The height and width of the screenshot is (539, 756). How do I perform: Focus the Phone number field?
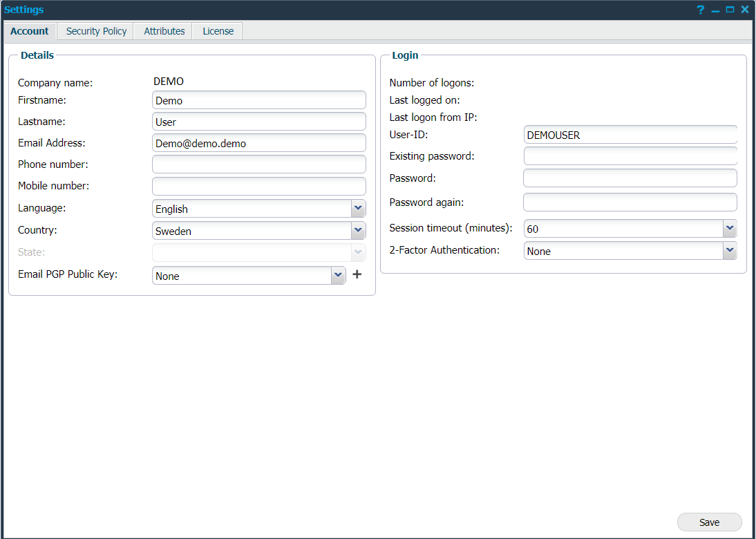[x=258, y=164]
